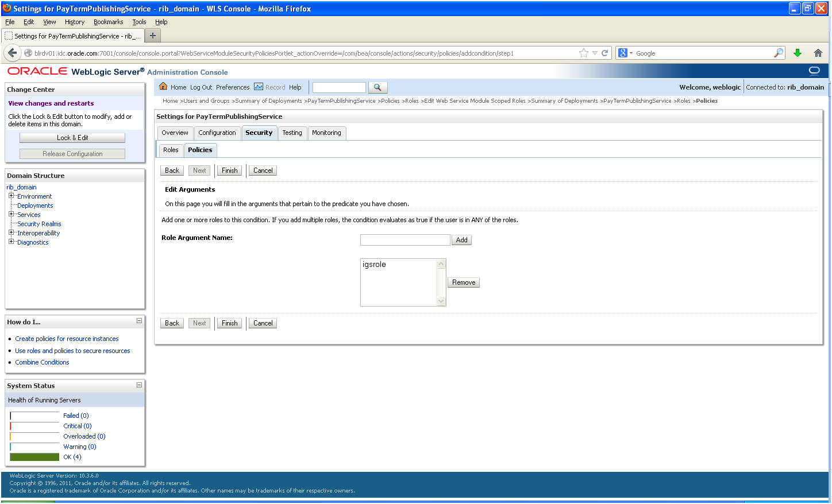Click the bottom Finish button
Image resolution: width=832 pixels, height=504 pixels.
coord(229,323)
